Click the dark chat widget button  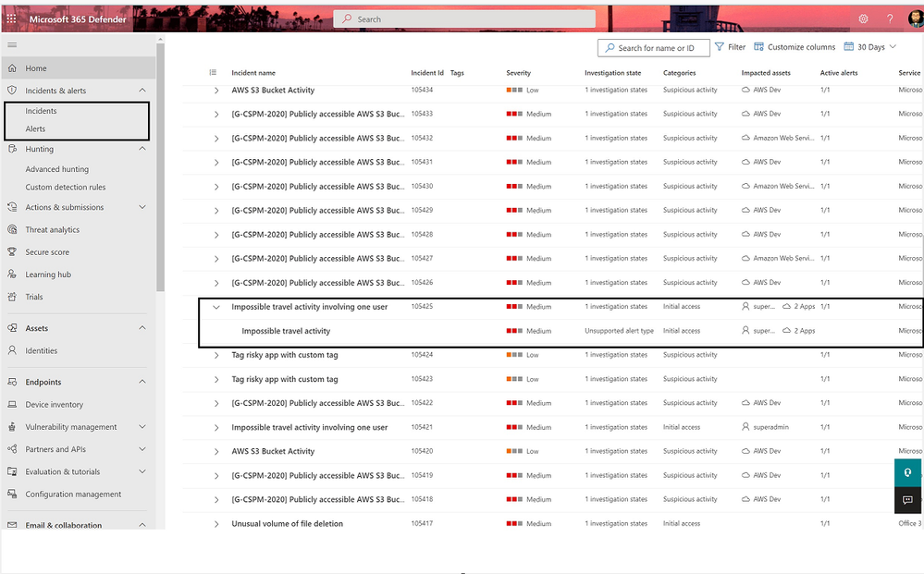click(x=907, y=500)
